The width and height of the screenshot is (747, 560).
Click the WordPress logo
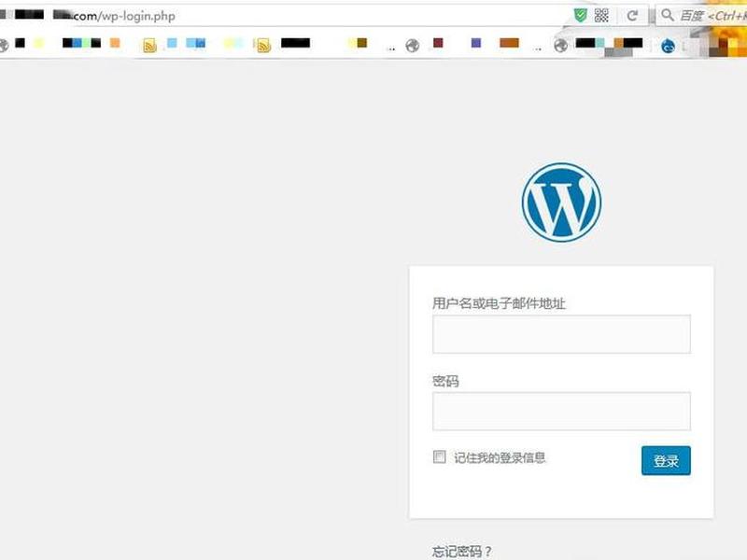coord(561,203)
